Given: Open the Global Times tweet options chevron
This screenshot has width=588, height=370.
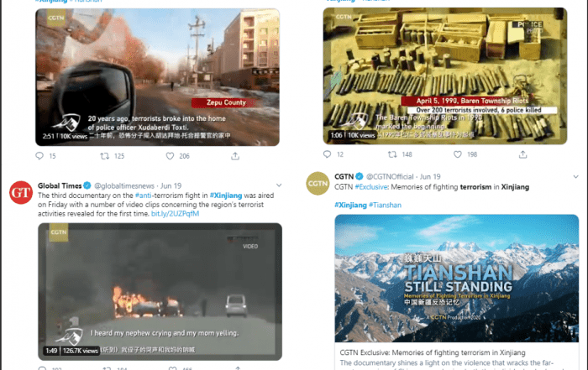Looking at the screenshot, I should pos(279,185).
